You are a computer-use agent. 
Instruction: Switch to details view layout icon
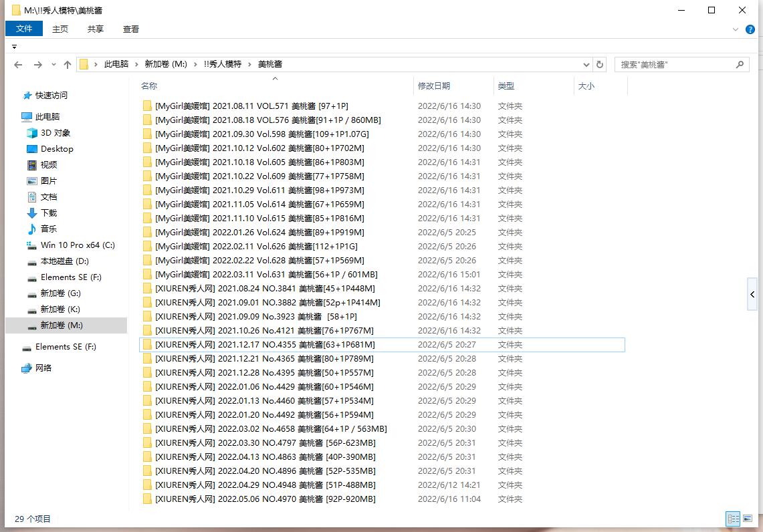[733, 519]
